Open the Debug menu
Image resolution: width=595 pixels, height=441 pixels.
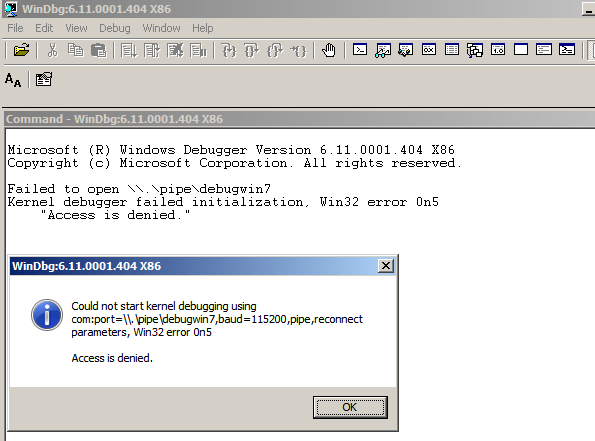[115, 28]
